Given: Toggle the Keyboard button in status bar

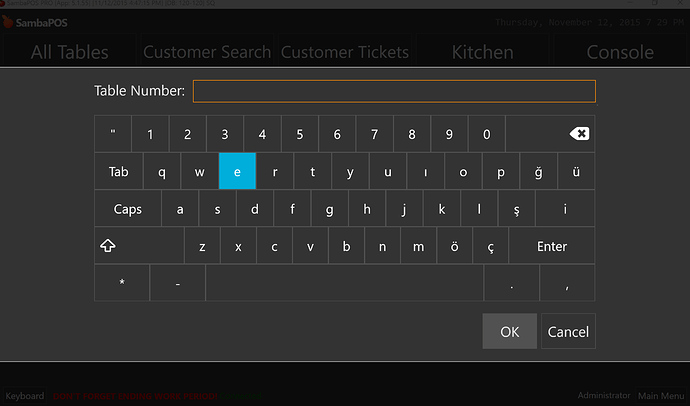Looking at the screenshot, I should tap(24, 396).
